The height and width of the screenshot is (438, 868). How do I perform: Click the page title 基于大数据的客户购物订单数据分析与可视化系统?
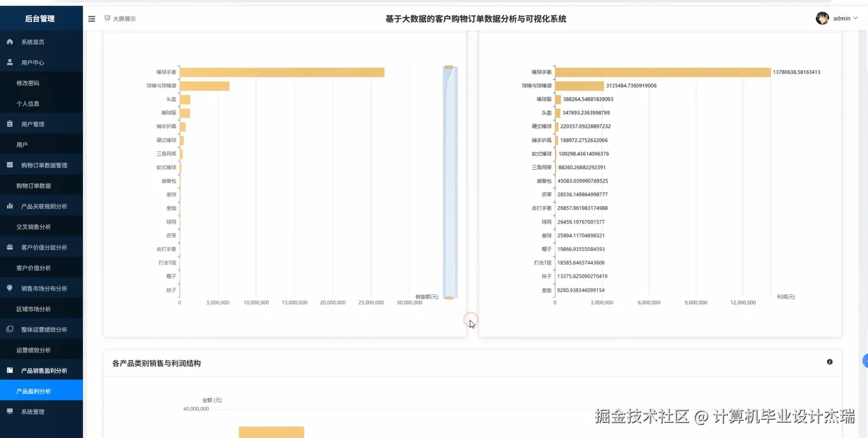(x=476, y=19)
